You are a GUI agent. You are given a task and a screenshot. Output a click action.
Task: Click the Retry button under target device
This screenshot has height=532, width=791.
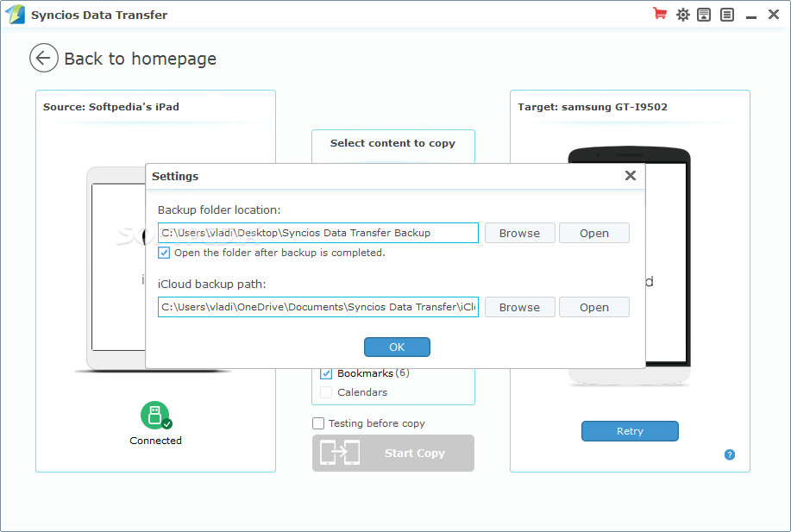(x=630, y=431)
